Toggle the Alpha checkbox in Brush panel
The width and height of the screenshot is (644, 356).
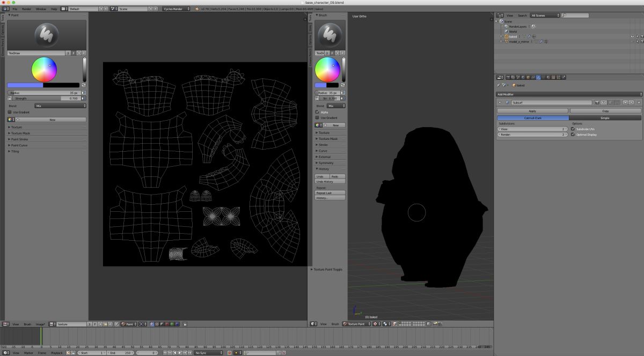(x=317, y=112)
